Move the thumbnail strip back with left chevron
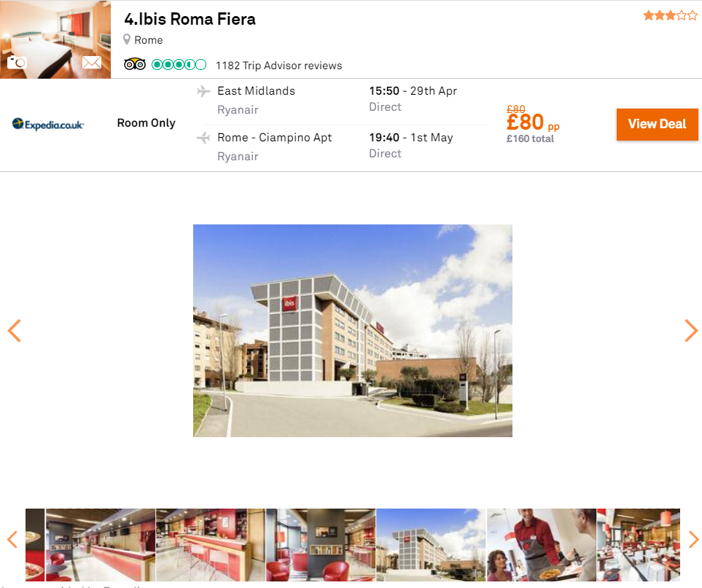The height and width of the screenshot is (588, 702). click(x=12, y=539)
